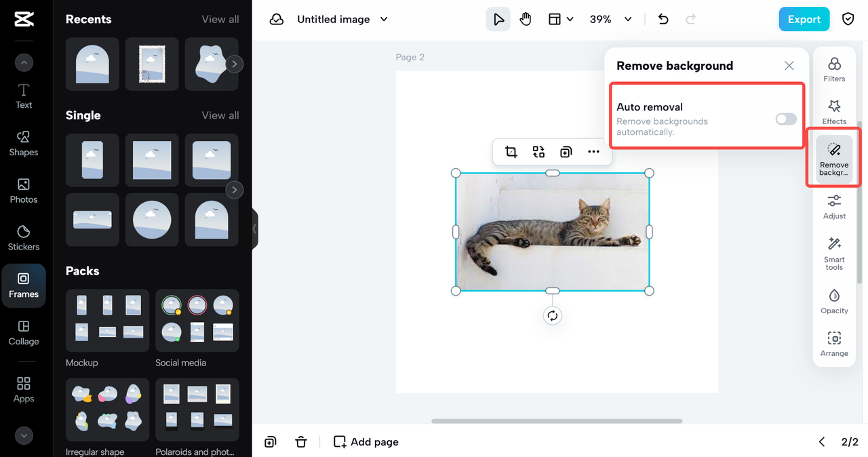Choose the arch frame in Recents
868x457 pixels.
[92, 64]
